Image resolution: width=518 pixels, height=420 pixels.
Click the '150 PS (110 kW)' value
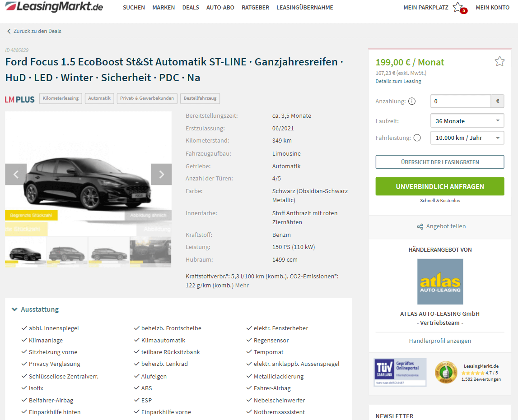click(x=294, y=247)
